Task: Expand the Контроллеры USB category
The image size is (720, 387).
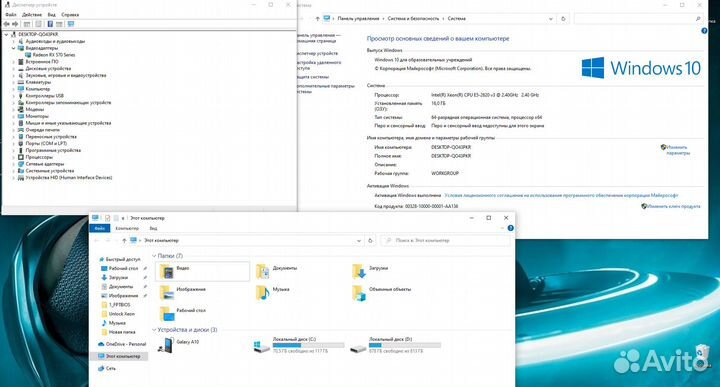Action: tap(13, 96)
